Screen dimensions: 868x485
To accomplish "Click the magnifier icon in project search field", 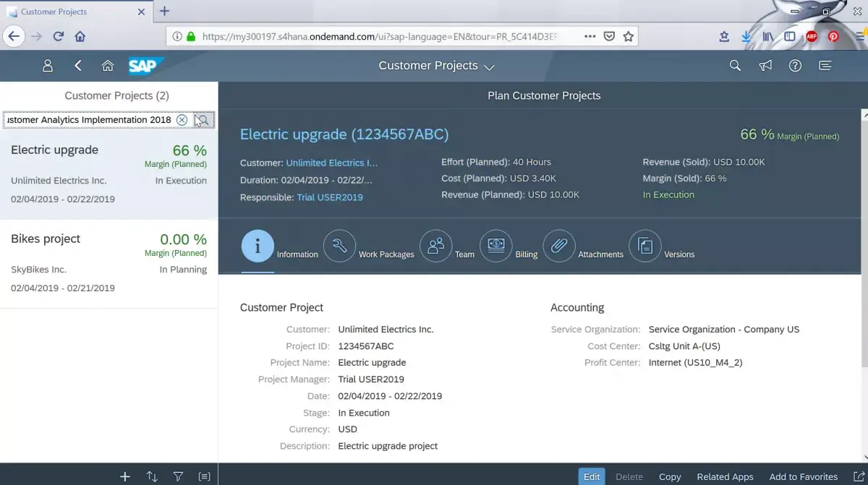I will click(x=203, y=120).
